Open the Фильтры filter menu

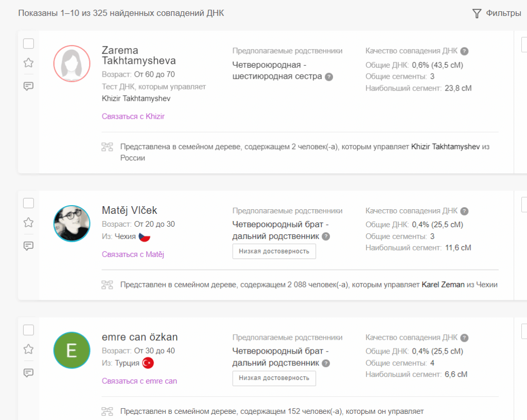pyautogui.click(x=497, y=13)
